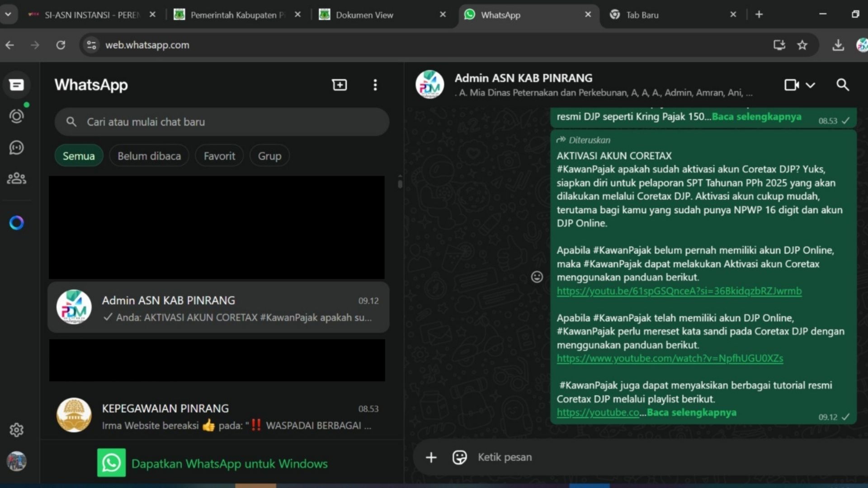Search within the Admin ASN conversation

[842, 85]
